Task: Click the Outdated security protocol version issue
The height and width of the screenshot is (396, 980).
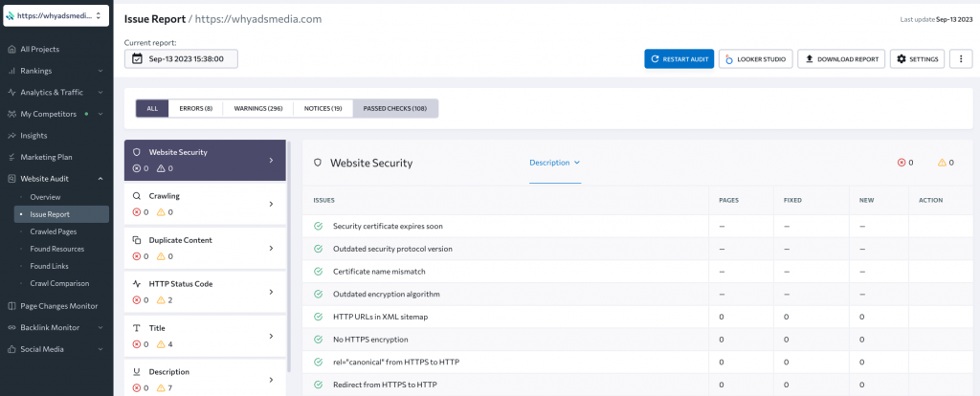Action: [392, 249]
